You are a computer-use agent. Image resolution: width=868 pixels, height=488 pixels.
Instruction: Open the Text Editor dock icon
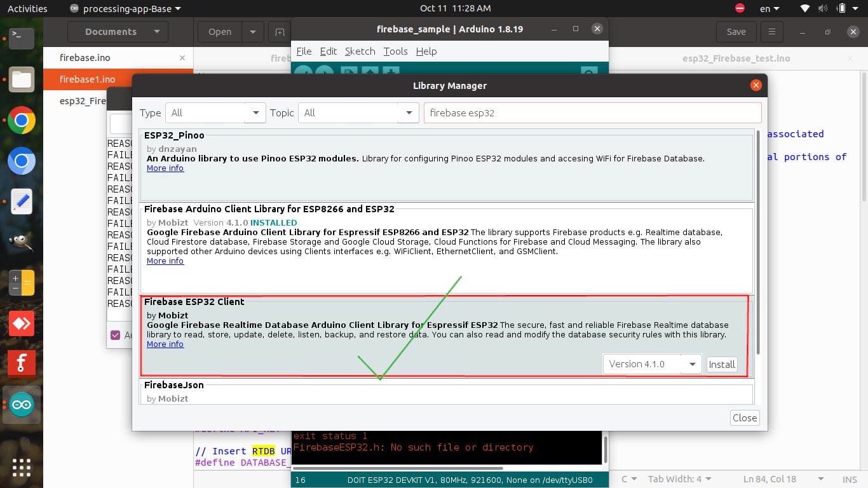point(22,201)
